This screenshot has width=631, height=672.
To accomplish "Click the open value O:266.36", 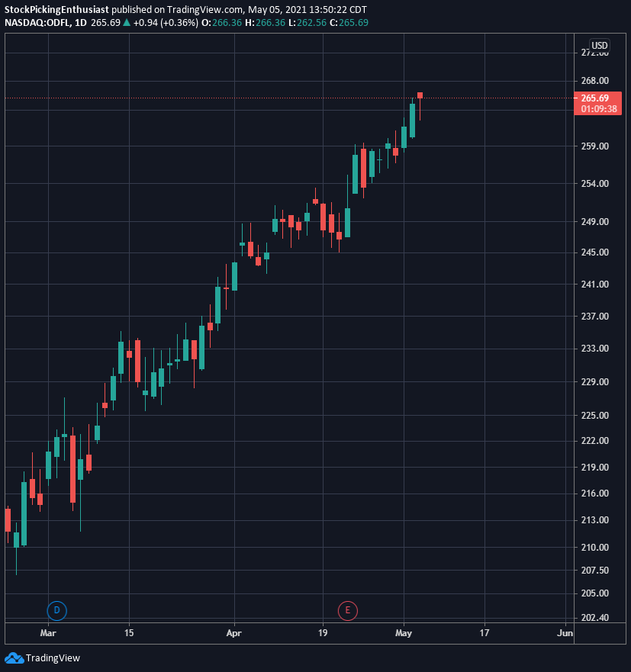I will pyautogui.click(x=221, y=23).
